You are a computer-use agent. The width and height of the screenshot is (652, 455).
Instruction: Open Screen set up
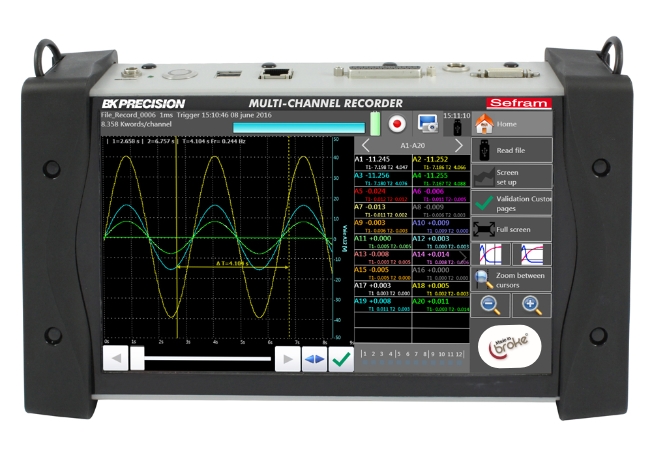(x=510, y=177)
